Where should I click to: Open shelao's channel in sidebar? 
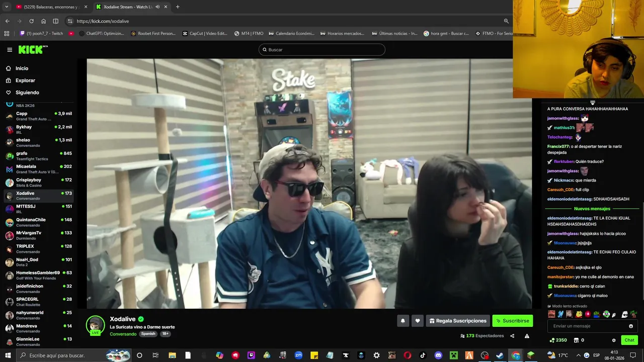39,143
